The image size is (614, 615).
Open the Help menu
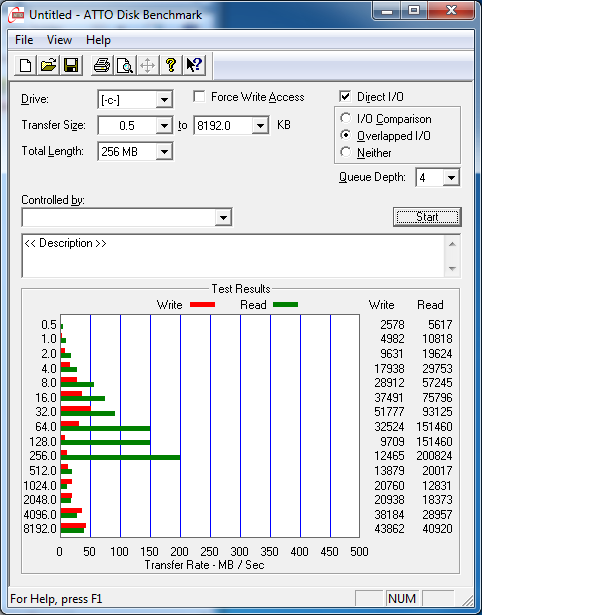(98, 40)
